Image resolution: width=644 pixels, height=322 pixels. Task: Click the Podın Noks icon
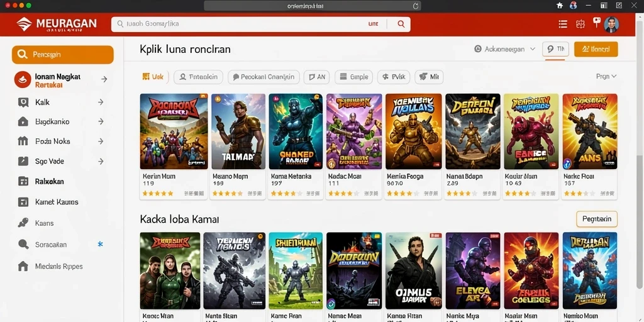click(23, 142)
